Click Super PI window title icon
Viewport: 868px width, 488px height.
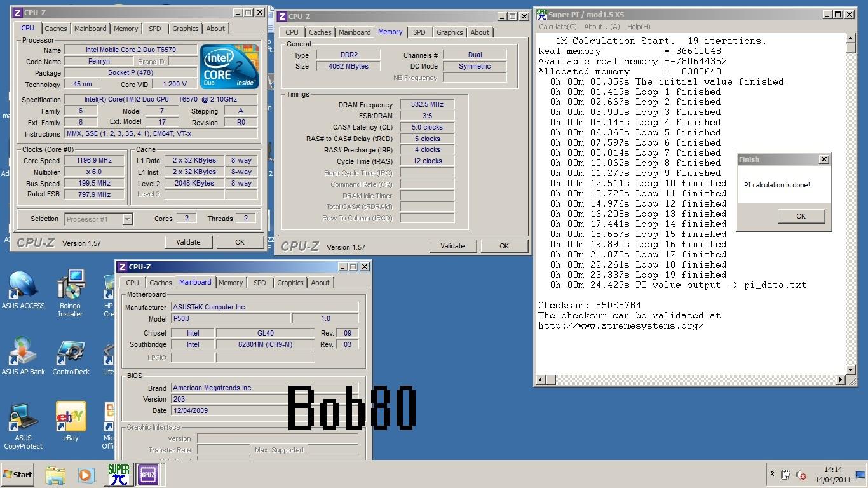click(x=541, y=14)
